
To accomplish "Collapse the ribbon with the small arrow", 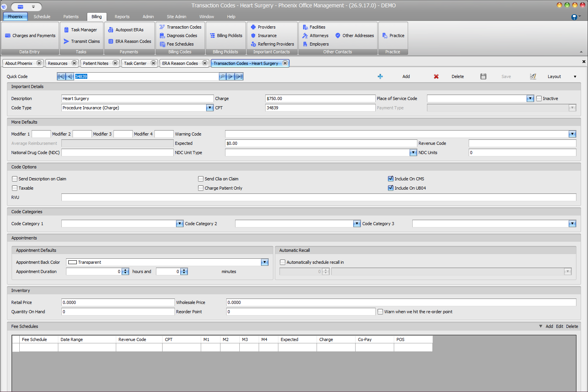I will click(x=581, y=52).
